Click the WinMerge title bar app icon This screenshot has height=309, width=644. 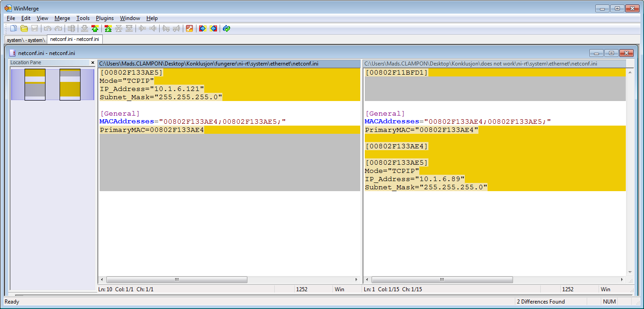point(8,8)
